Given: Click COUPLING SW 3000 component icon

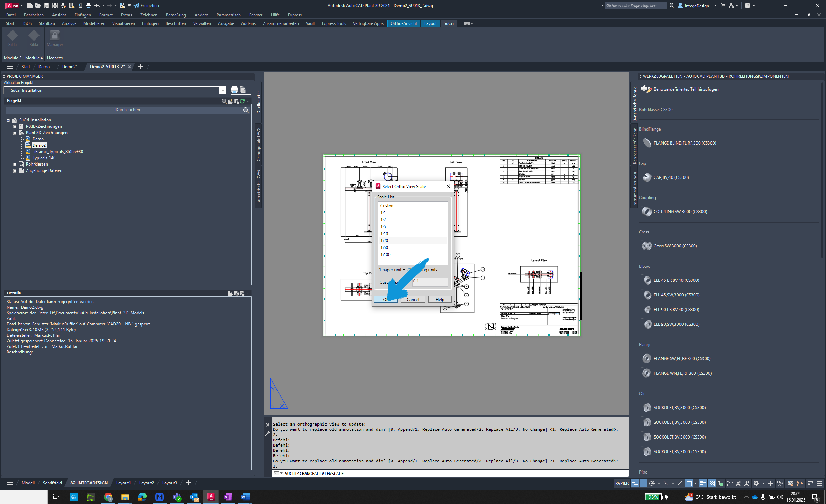Looking at the screenshot, I should [x=647, y=211].
